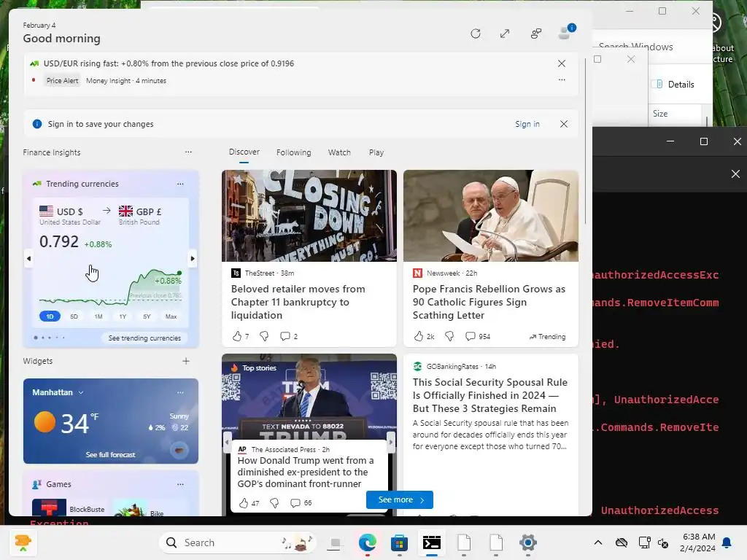Viewport: 747px width, 560px height.
Task: Dismiss the sign-in banner
Action: (564, 124)
